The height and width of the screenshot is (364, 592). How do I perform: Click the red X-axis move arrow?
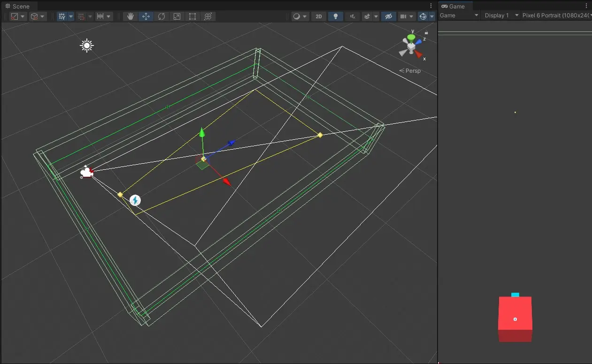[227, 181]
